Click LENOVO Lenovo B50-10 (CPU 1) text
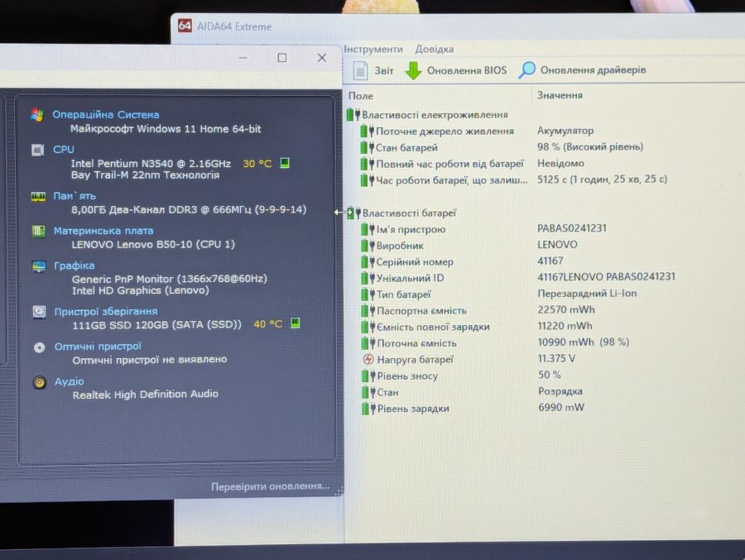 tap(153, 244)
